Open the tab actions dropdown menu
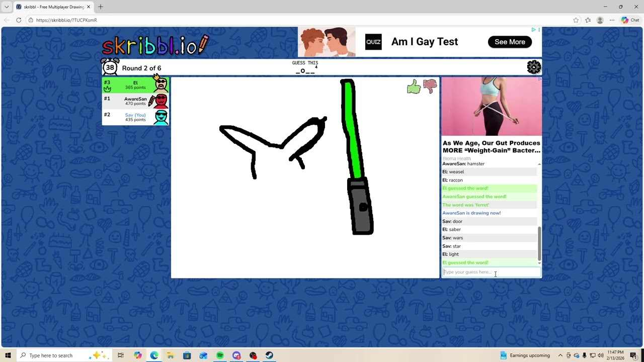The image size is (644, 362). pos(6,7)
